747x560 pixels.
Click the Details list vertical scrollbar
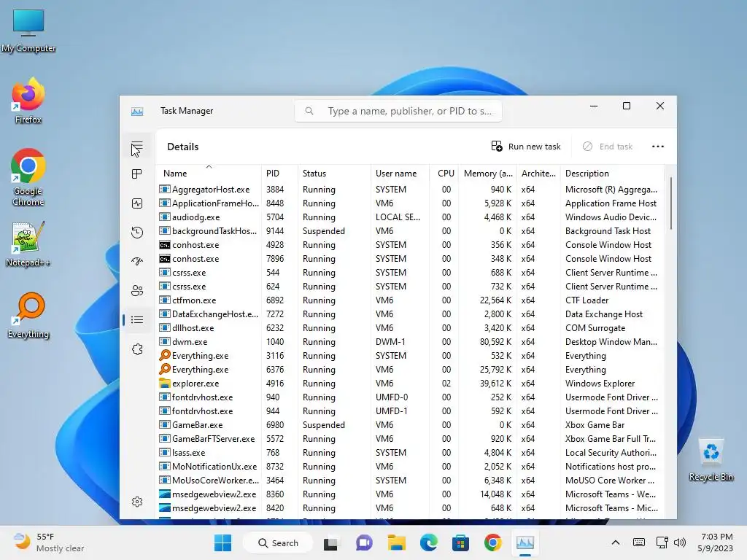[x=671, y=204]
